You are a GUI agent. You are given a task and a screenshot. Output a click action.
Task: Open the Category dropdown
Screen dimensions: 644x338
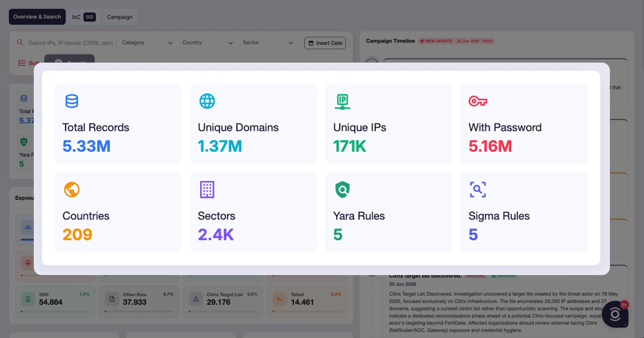pos(147,43)
